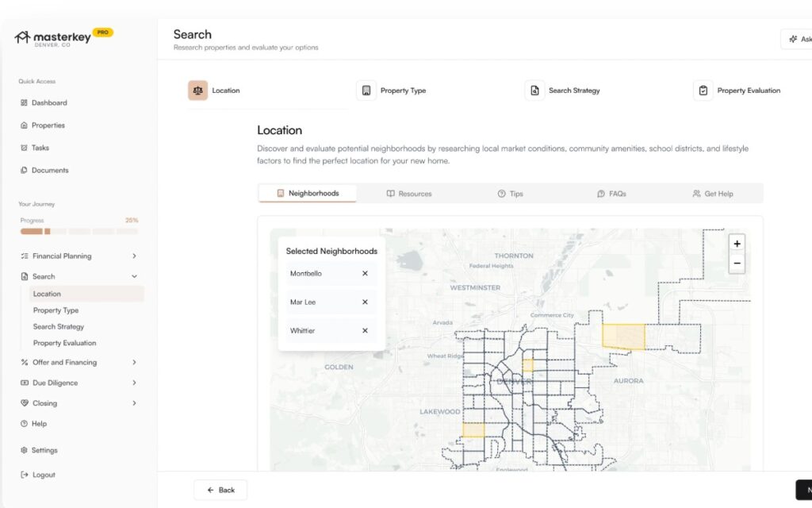Expand the Offer and Financing section

[x=134, y=363]
